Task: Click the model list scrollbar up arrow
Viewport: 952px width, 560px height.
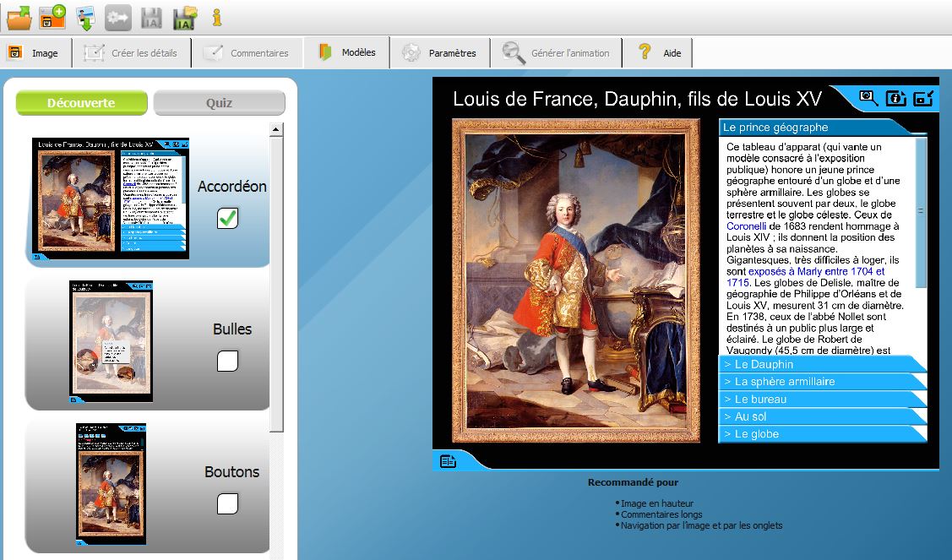Action: [275, 129]
